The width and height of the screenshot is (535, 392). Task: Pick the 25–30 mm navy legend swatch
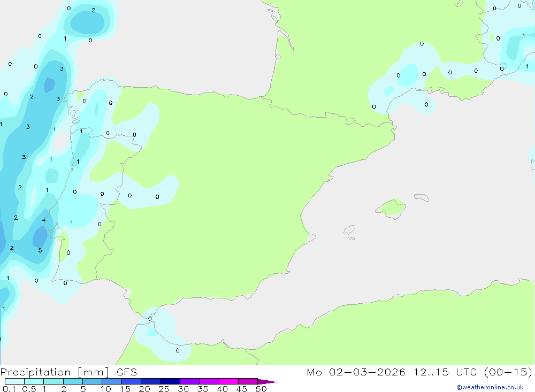pyautogui.click(x=170, y=381)
